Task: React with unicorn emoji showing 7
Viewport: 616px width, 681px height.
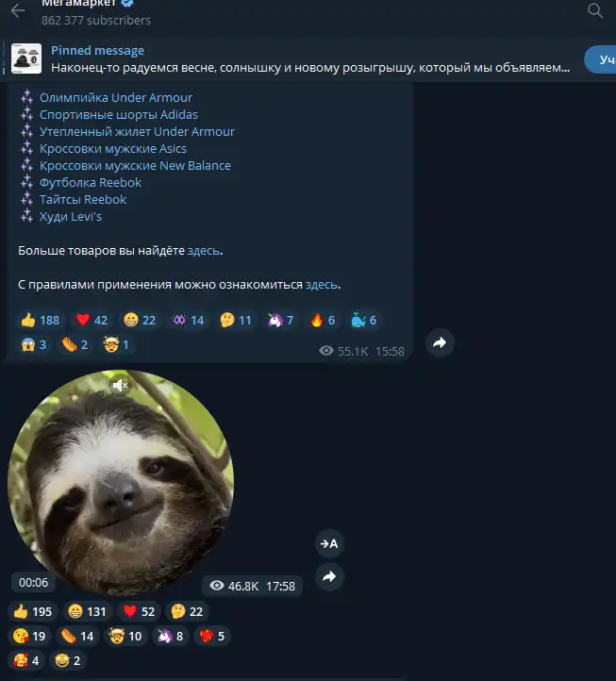Action: 280,320
